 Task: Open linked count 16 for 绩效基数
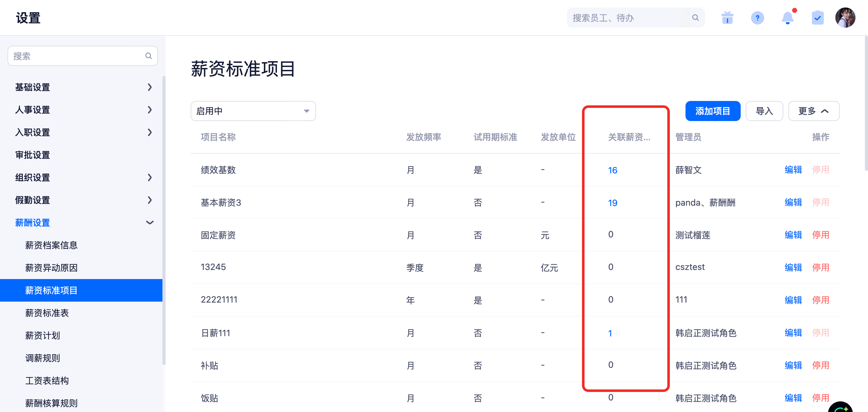click(x=613, y=170)
